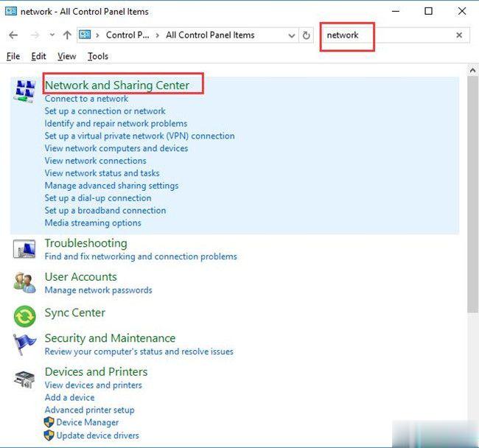Image resolution: width=479 pixels, height=448 pixels.
Task: Maximize the Control Panel window
Action: coord(429,11)
